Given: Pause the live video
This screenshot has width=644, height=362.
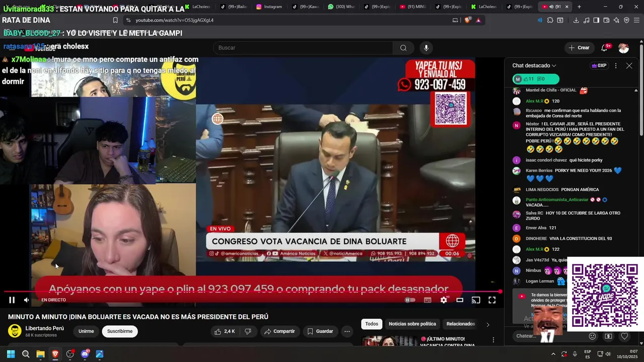Looking at the screenshot, I should click(12, 300).
